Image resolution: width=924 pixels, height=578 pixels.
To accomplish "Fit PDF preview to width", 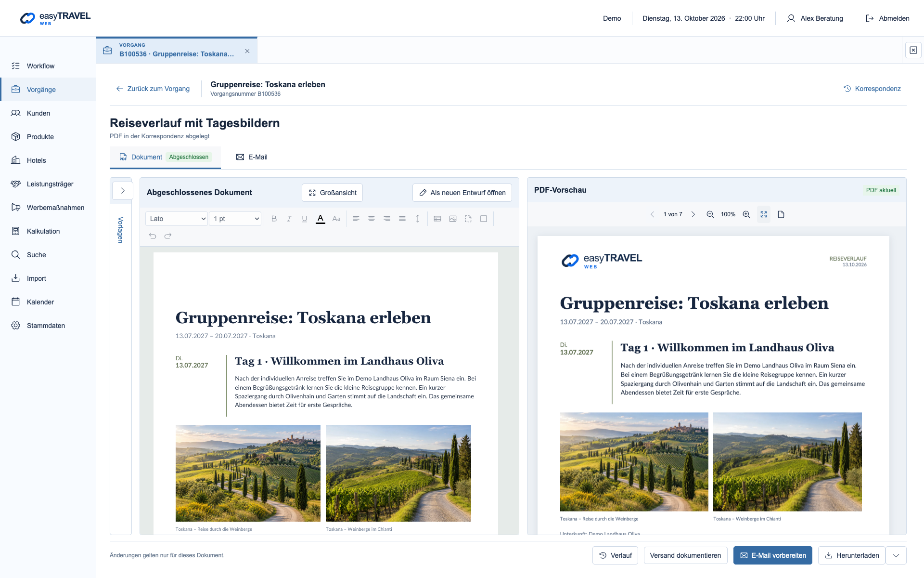I will (764, 214).
